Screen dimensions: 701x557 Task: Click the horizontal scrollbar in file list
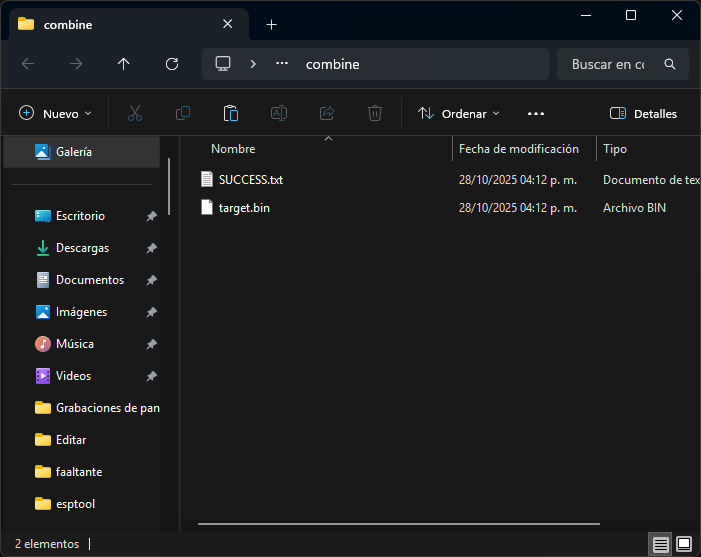coord(398,523)
